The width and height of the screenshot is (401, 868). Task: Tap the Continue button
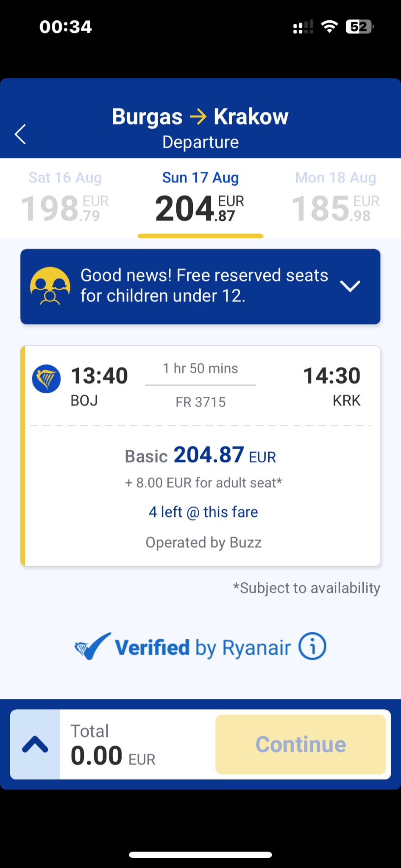coord(301,744)
